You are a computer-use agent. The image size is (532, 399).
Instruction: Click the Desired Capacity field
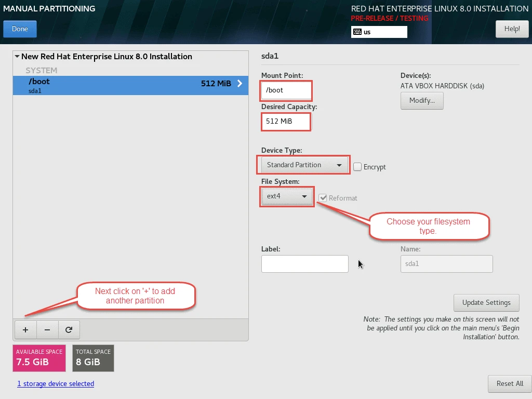(286, 122)
